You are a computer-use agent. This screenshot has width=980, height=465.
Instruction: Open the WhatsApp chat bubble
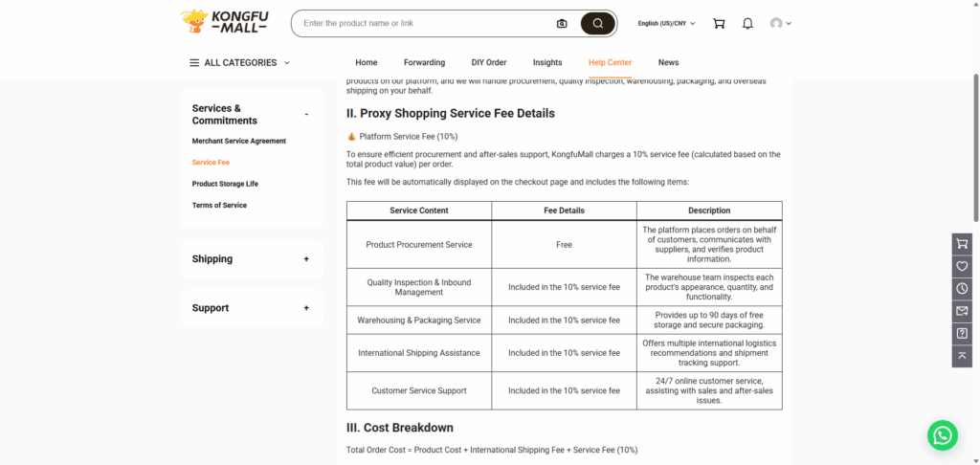942,435
